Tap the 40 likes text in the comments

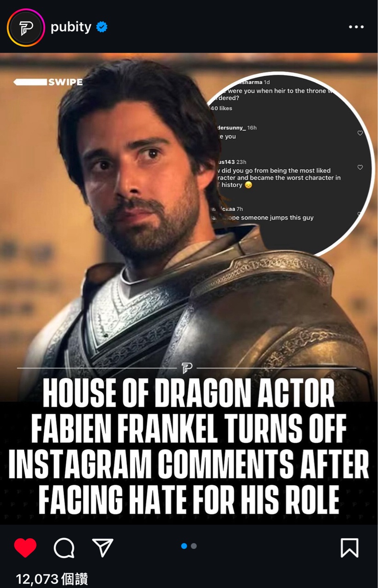[x=221, y=108]
